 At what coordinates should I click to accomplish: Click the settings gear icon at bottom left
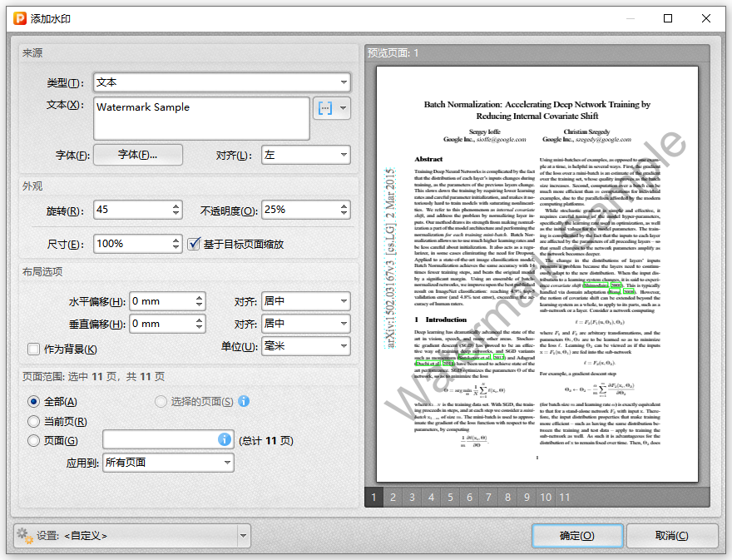[x=24, y=536]
